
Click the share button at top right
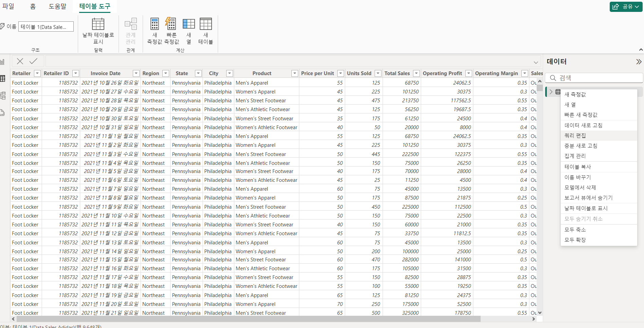tap(626, 6)
